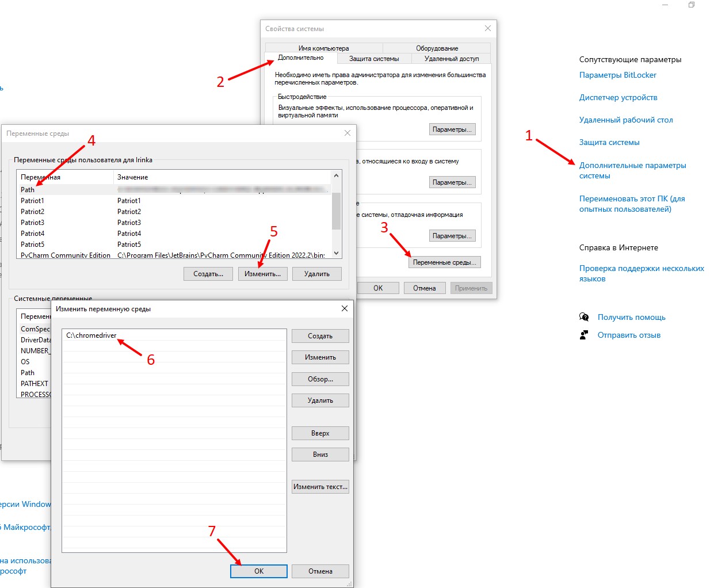This screenshot has width=714, height=588.
Task: Click Вверх to move entry up
Action: coord(320,433)
